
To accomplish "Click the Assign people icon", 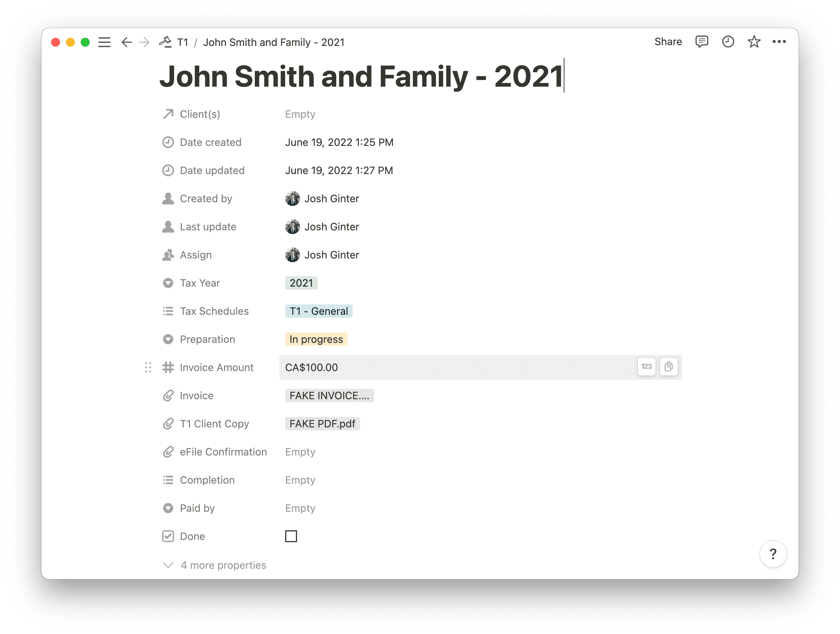I will pos(168,254).
